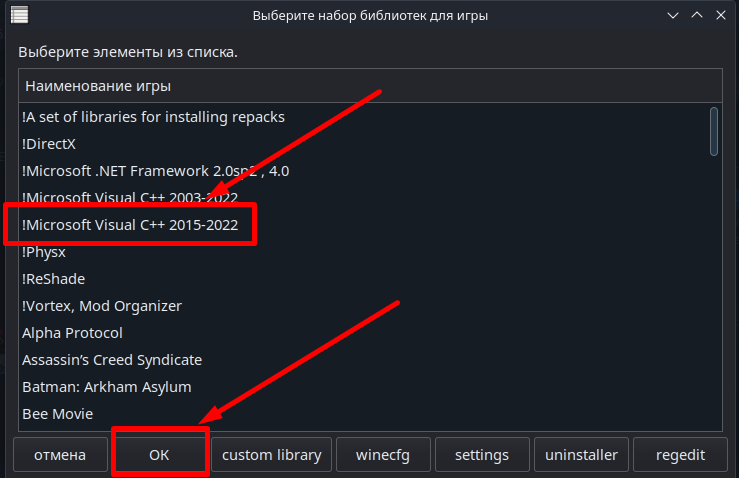The image size is (739, 478).
Task: Launch regedit via its button
Action: click(x=680, y=455)
